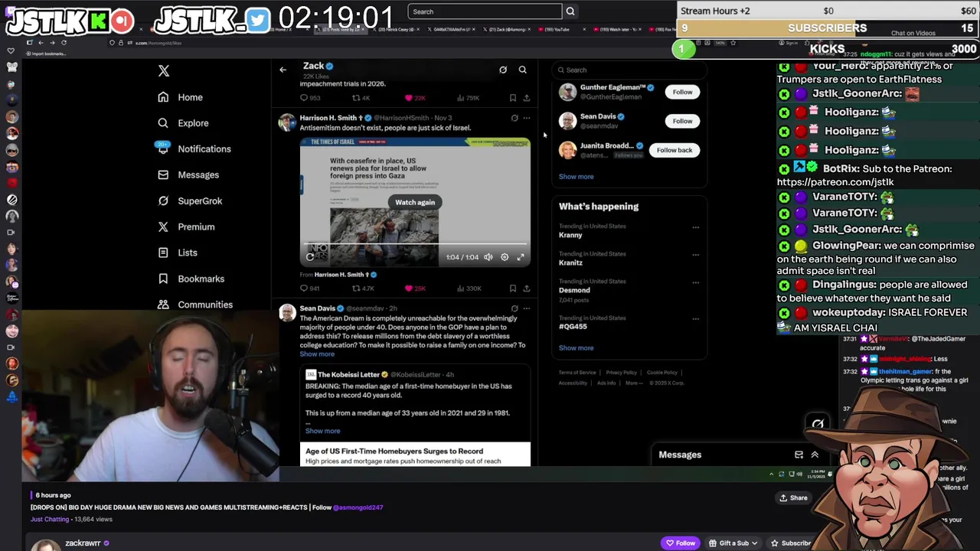Screen dimensions: 980x551
Task: Enter fullscreen on Harrison's video
Action: coord(521,257)
